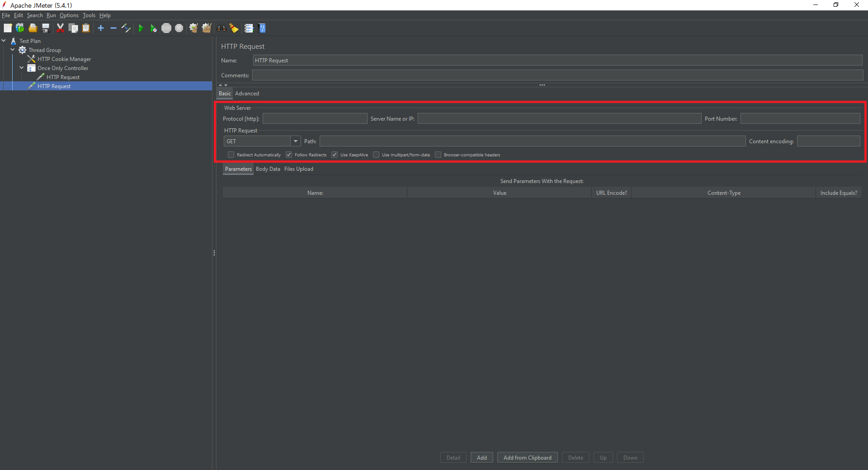The height and width of the screenshot is (470, 868).
Task: Collapse the Test Plan tree node
Action: coord(4,41)
